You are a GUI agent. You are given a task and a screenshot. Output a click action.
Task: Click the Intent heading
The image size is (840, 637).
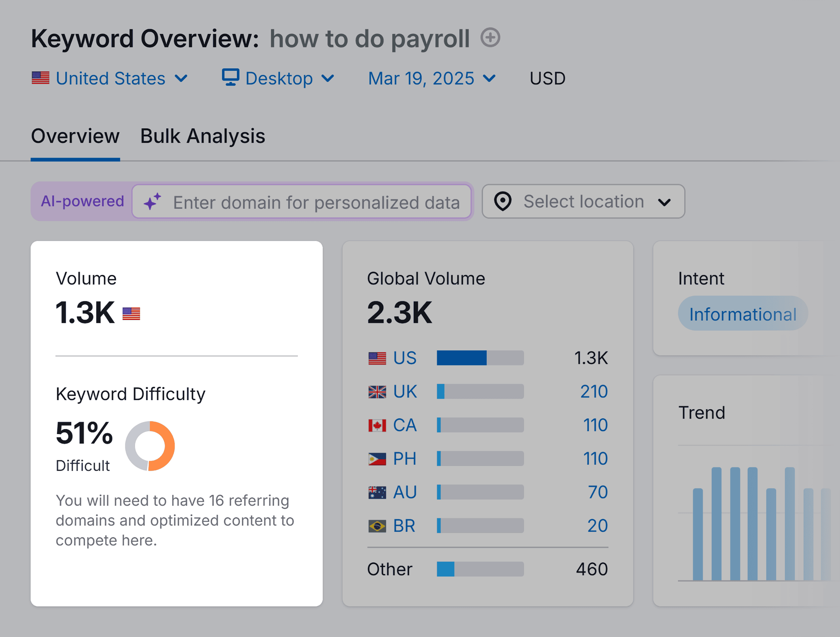tap(701, 279)
